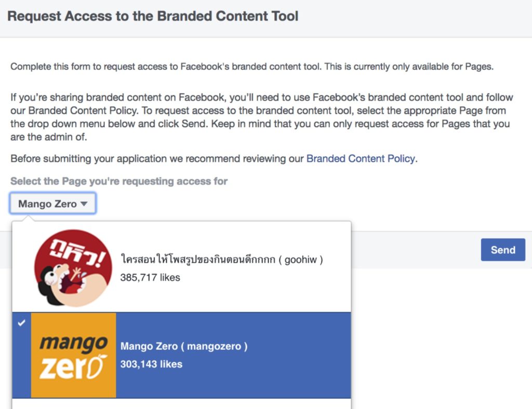The width and height of the screenshot is (532, 409).
Task: Click the 'Complete this form' intro sentence
Action: (251, 66)
